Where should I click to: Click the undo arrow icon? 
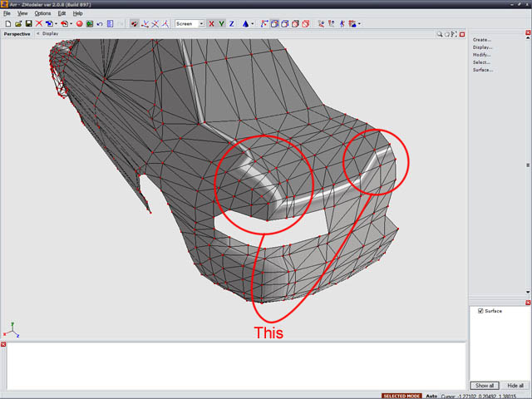pyautogui.click(x=100, y=24)
